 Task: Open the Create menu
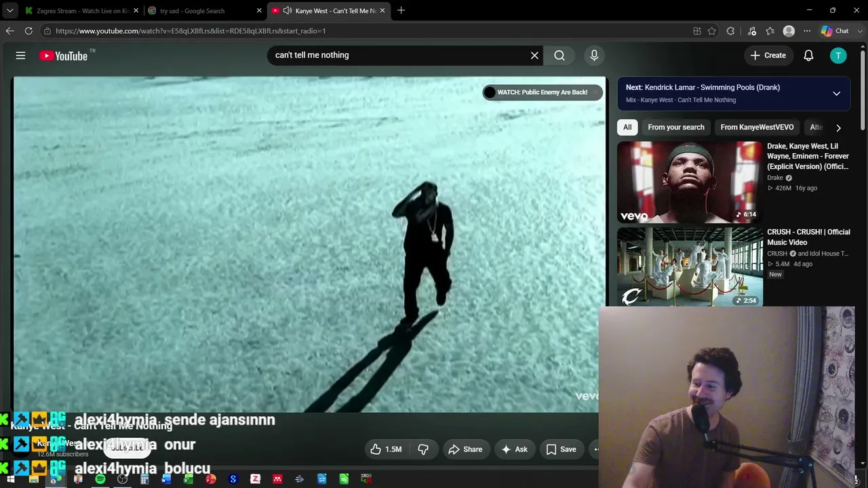click(768, 56)
